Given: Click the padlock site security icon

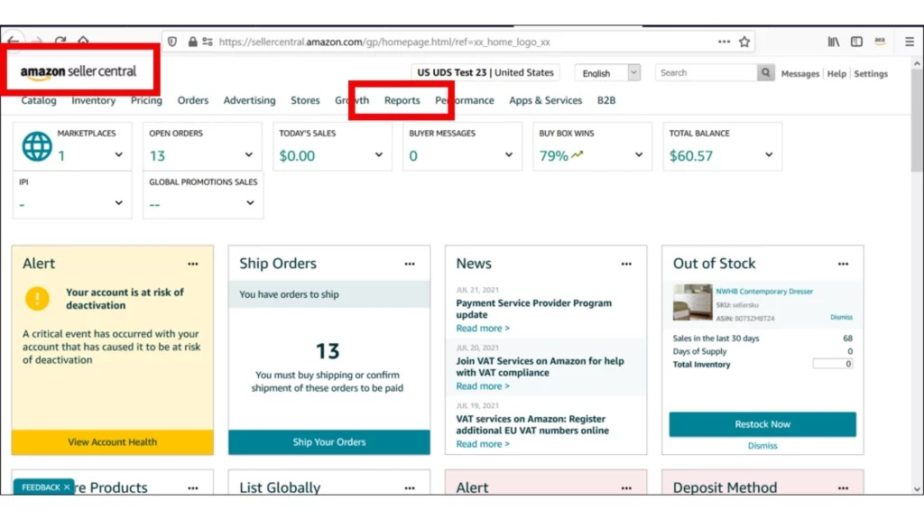Looking at the screenshot, I should (192, 42).
